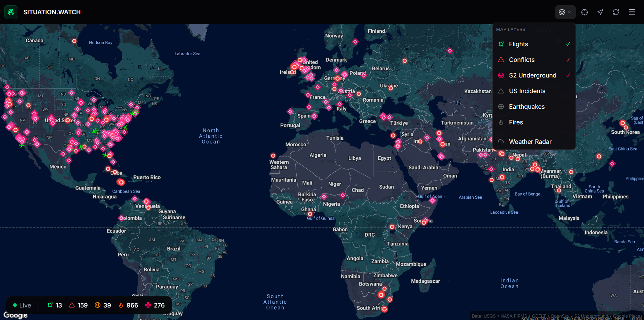Open the Keyboard shortcuts link
This screenshot has width=644, height=320.
click(x=540, y=318)
